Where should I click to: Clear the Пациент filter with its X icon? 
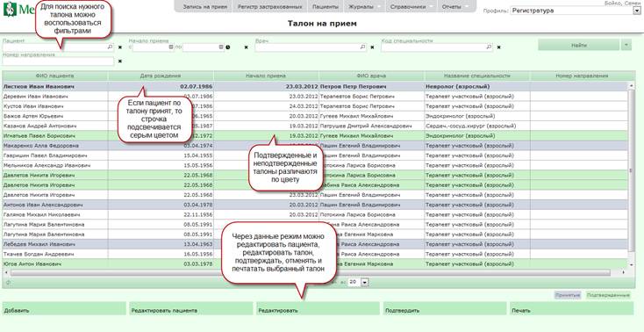[120, 47]
